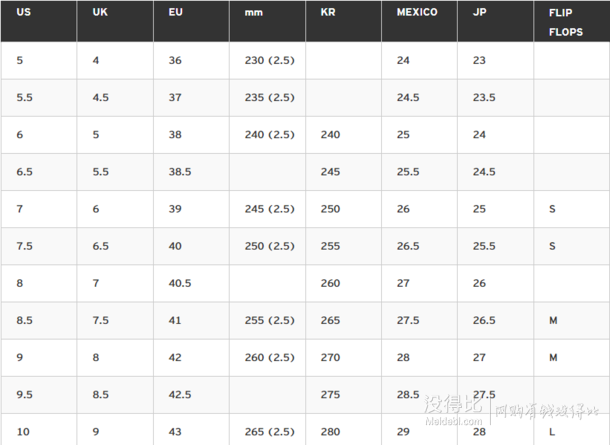Click flip flops size L cell

click(572, 430)
